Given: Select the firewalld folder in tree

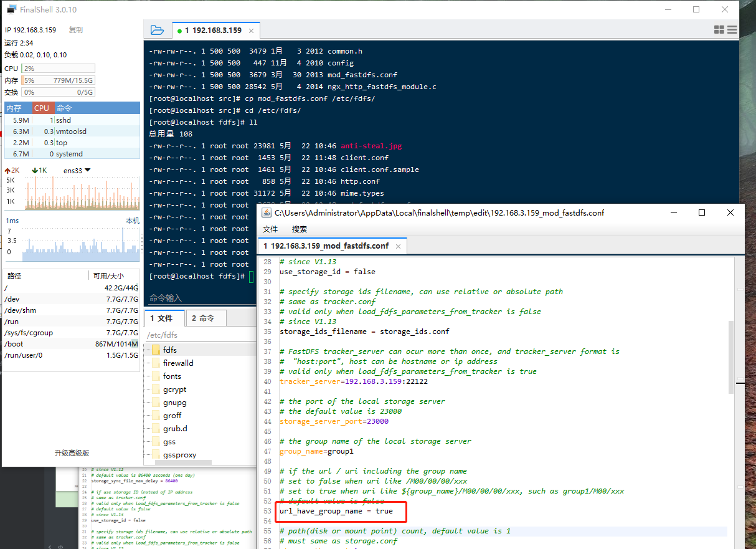Looking at the screenshot, I should coord(178,363).
